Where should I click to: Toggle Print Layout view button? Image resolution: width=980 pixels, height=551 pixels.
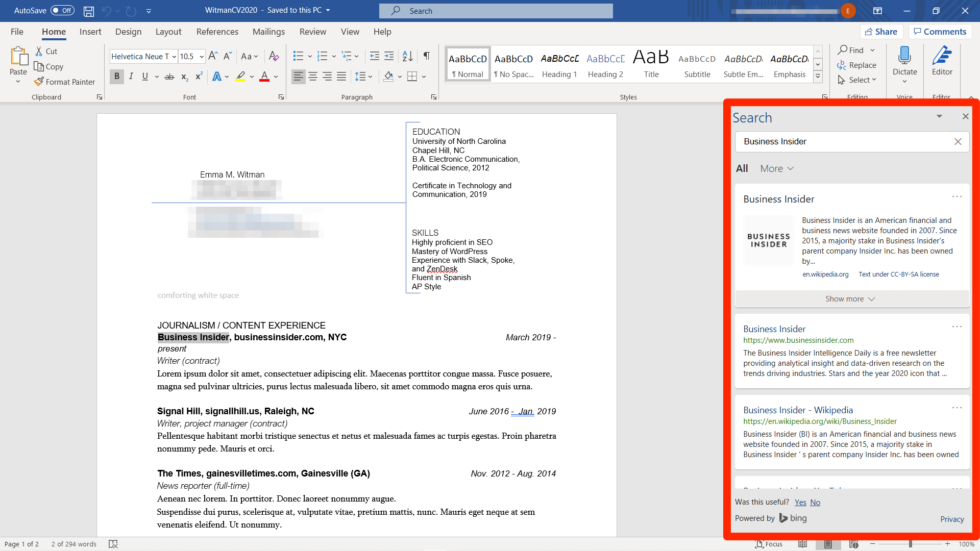(828, 544)
